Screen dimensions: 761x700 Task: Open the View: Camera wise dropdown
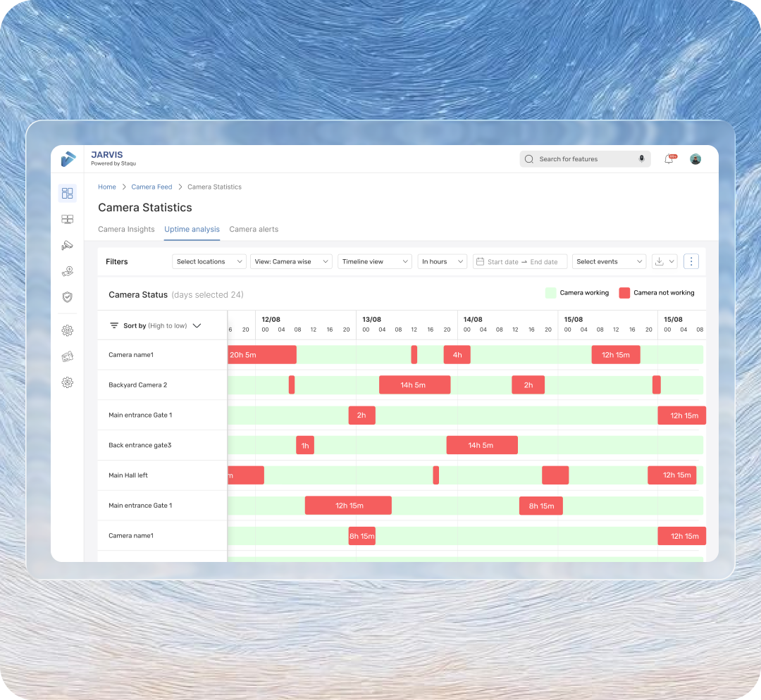click(x=291, y=261)
